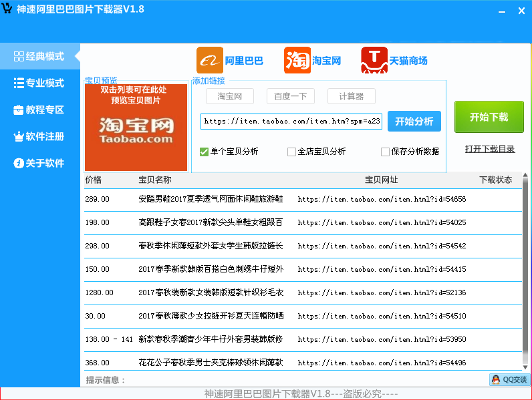This screenshot has width=532, height=400.
Task: Select row 新款春秋季潮青少年牛仔外套
Action: (303, 340)
